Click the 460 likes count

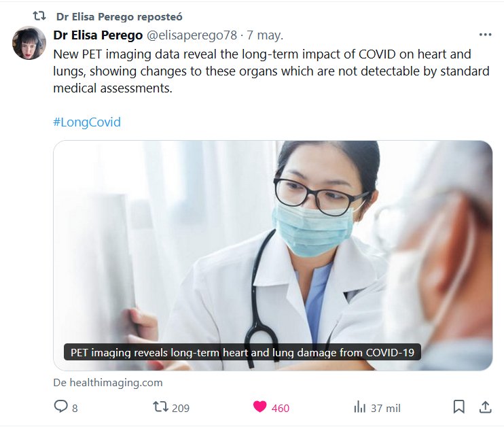[280, 408]
